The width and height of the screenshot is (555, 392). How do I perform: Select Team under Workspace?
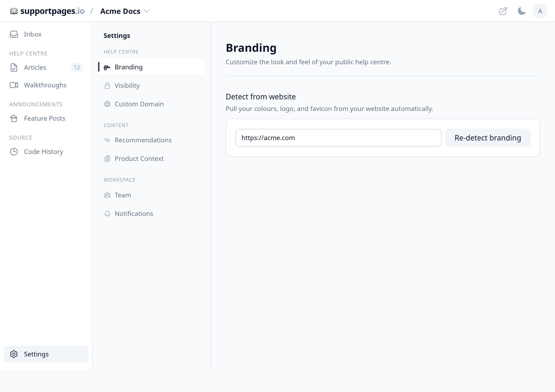[x=151, y=195]
